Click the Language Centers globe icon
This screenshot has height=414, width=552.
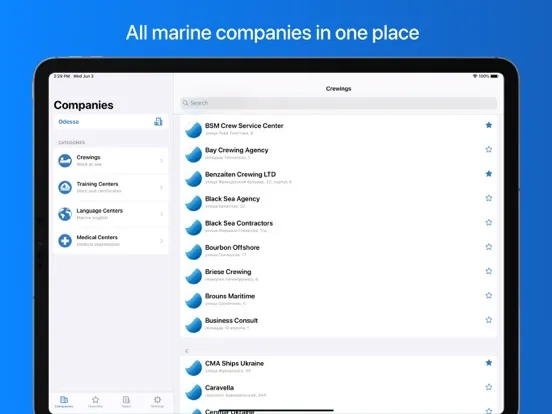click(65, 214)
